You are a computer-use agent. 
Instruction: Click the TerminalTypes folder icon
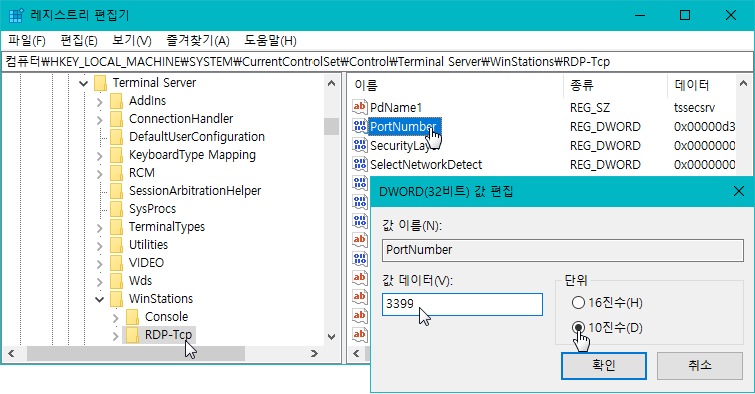[116, 227]
